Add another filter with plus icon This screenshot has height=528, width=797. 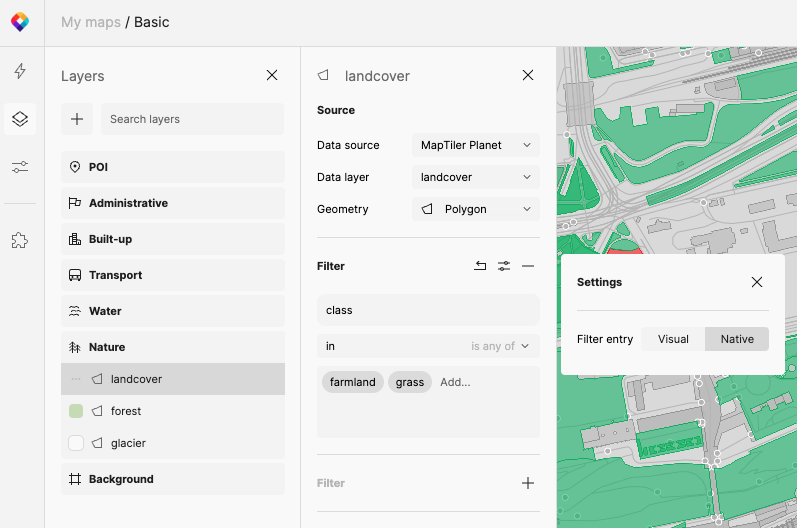(x=528, y=483)
